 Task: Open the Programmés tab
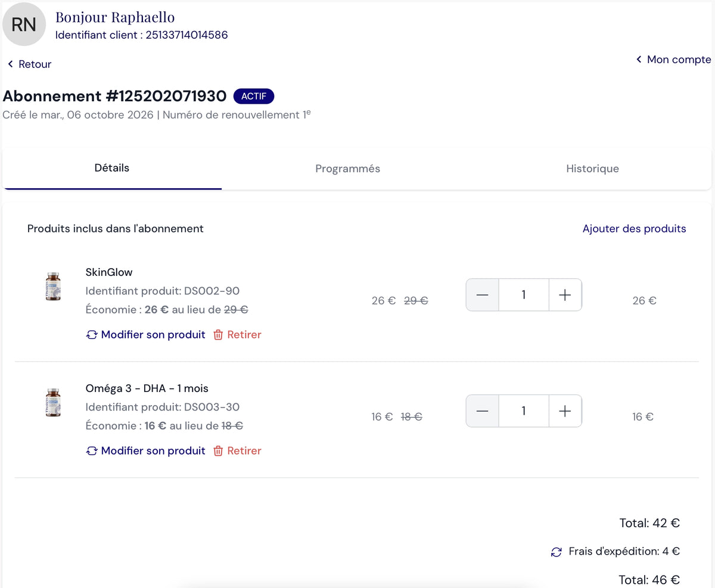tap(348, 169)
